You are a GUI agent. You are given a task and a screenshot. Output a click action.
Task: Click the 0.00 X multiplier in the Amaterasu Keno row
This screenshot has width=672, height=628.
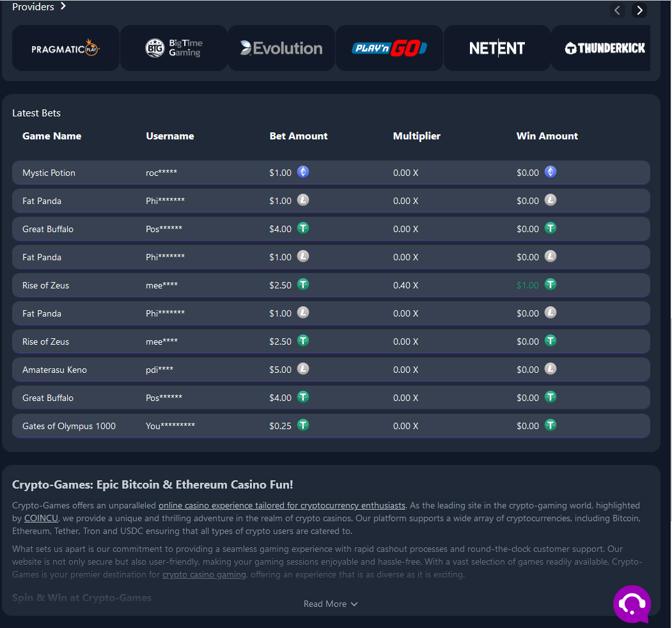tap(406, 370)
